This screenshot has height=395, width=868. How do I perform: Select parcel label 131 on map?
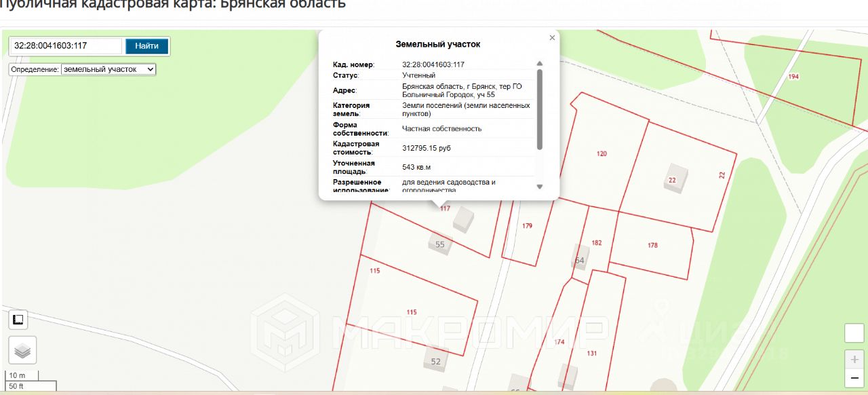[x=592, y=354]
